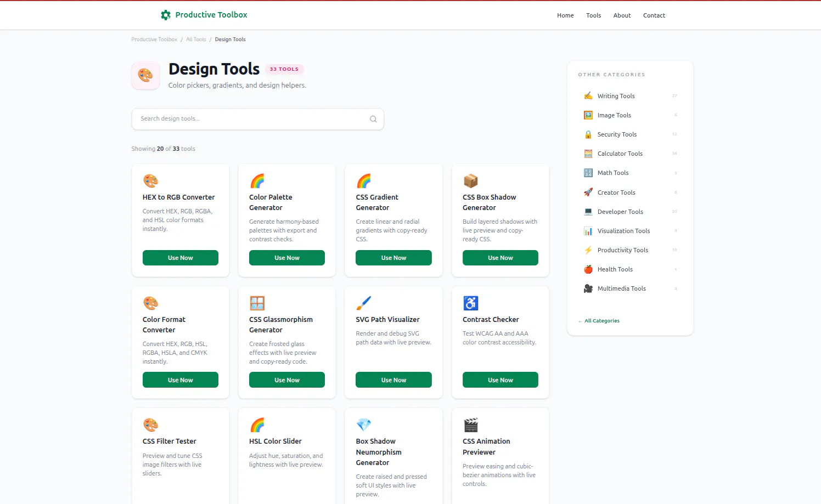Go to All Tools breadcrumb

pyautogui.click(x=196, y=39)
